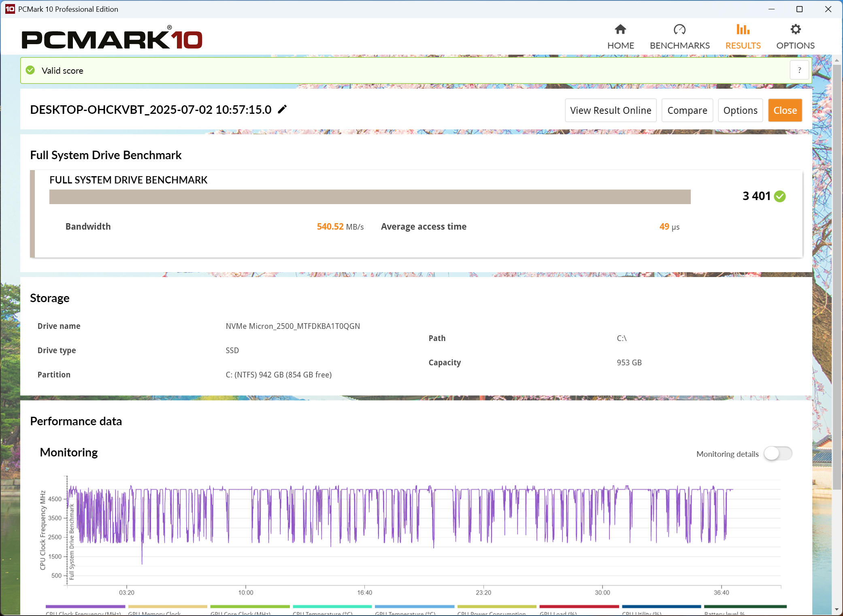Click the pencil icon to rename result
Image resolution: width=843 pixels, height=616 pixels.
pos(282,109)
